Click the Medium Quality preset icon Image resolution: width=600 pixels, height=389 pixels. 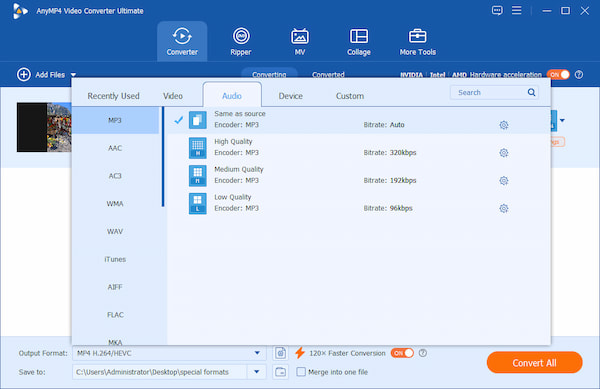tap(197, 176)
